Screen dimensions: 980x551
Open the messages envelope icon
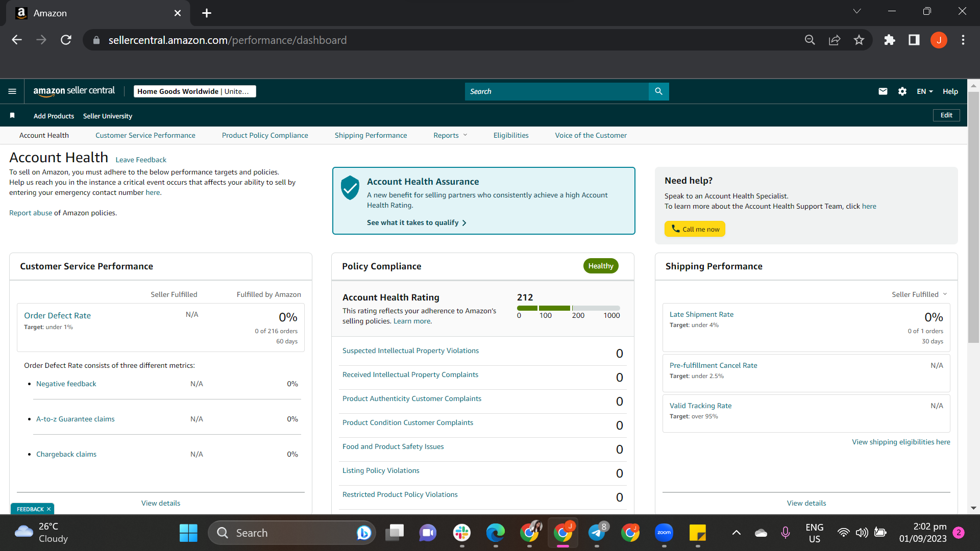pyautogui.click(x=883, y=91)
